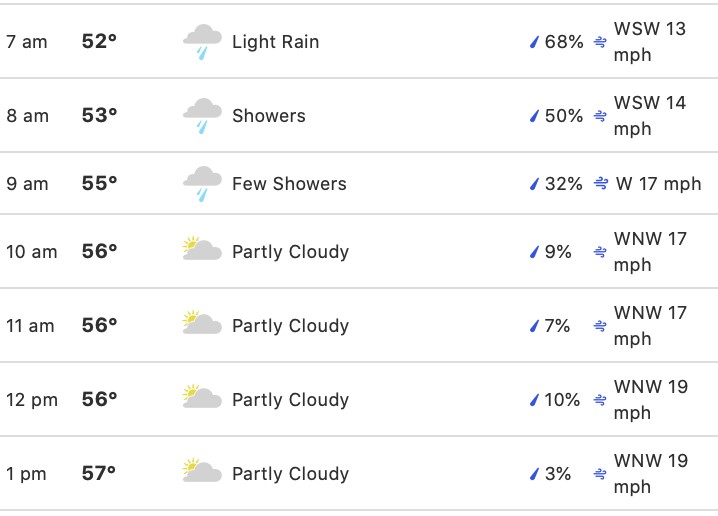The image size is (718, 516).
Task: Click the rain cloud icon at 7 am
Action: [x=202, y=42]
